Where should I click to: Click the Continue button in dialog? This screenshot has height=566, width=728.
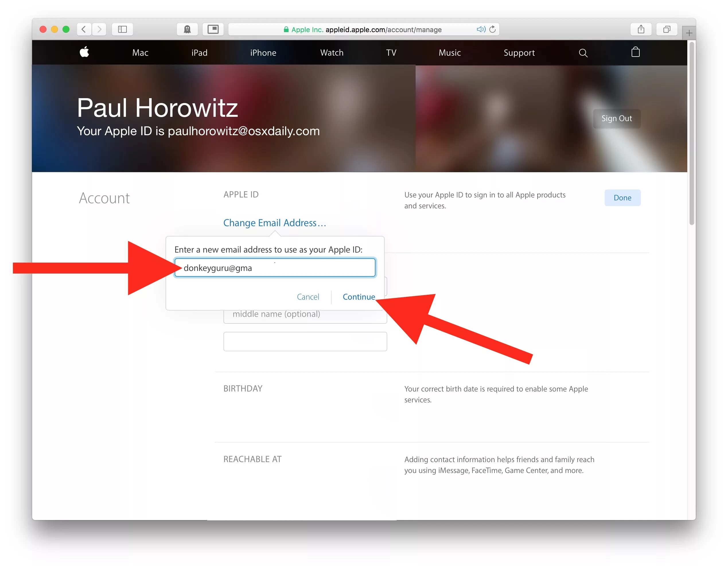359,297
